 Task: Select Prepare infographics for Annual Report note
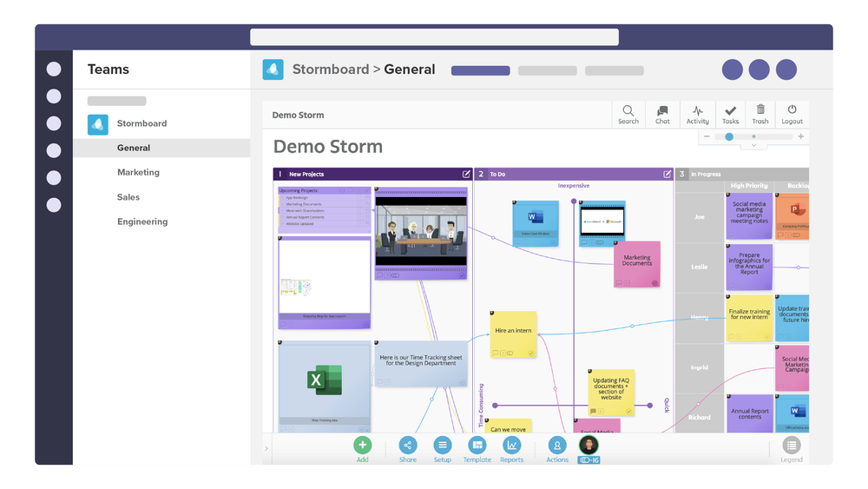749,268
